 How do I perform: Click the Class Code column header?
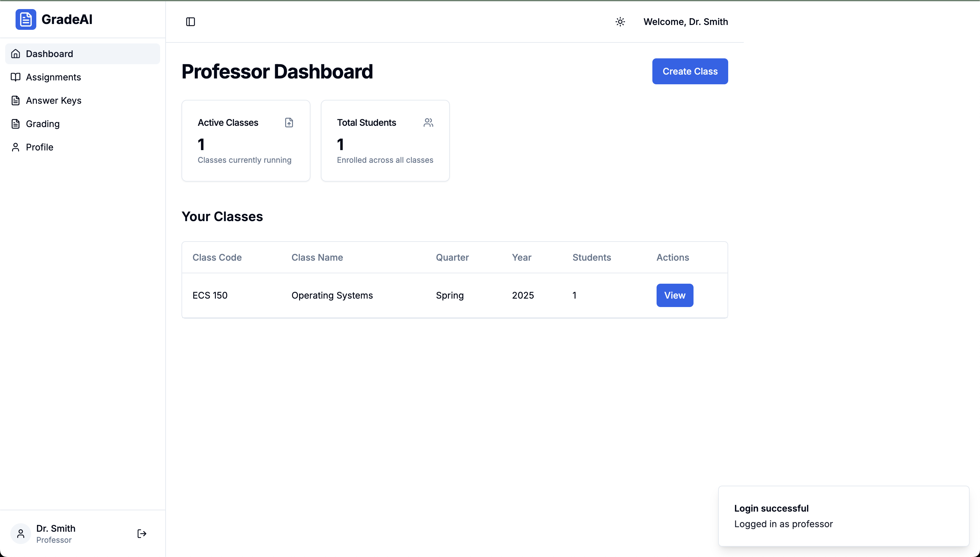coord(217,257)
